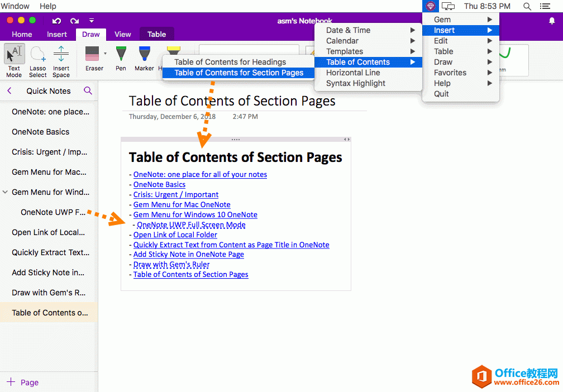Select the Marker tool
This screenshot has width=563, height=392.
pos(144,58)
